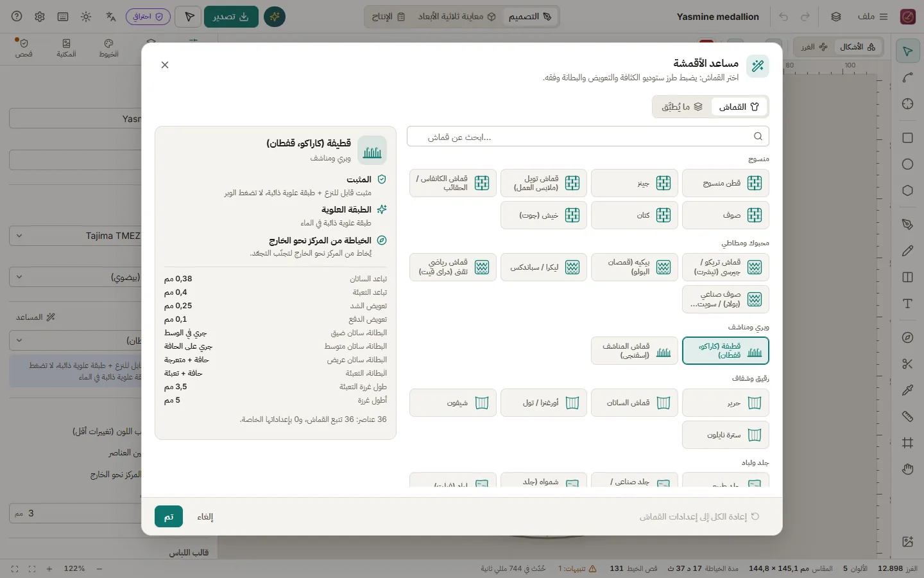
Task: Click the إلغاء cancel button
Action: tap(205, 516)
